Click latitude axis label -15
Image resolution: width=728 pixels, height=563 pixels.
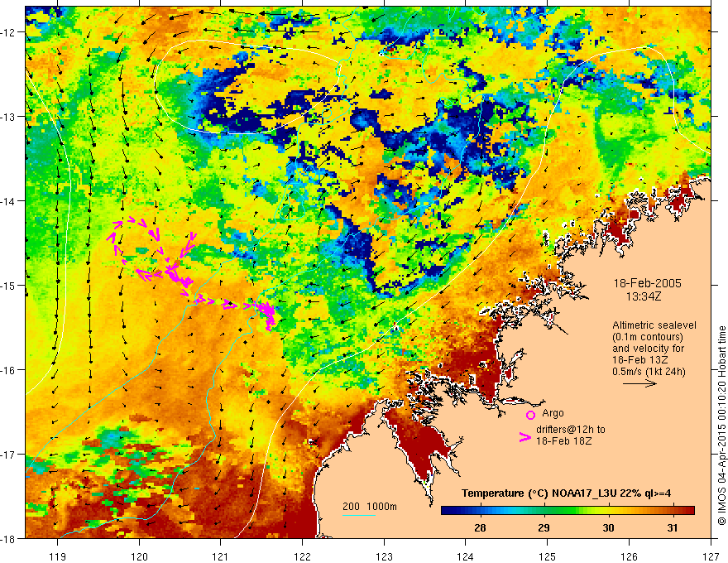click(8, 285)
